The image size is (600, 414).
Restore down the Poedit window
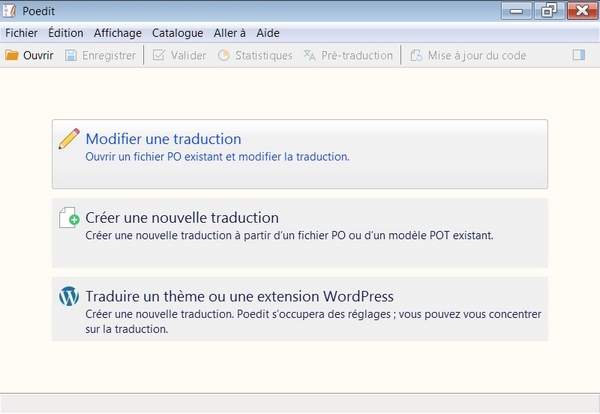click(549, 11)
